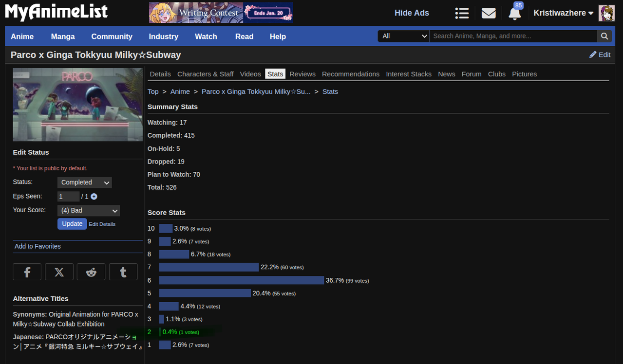The image size is (623, 364).
Task: Click the 'Dropped: 19' stat
Action: (x=166, y=162)
